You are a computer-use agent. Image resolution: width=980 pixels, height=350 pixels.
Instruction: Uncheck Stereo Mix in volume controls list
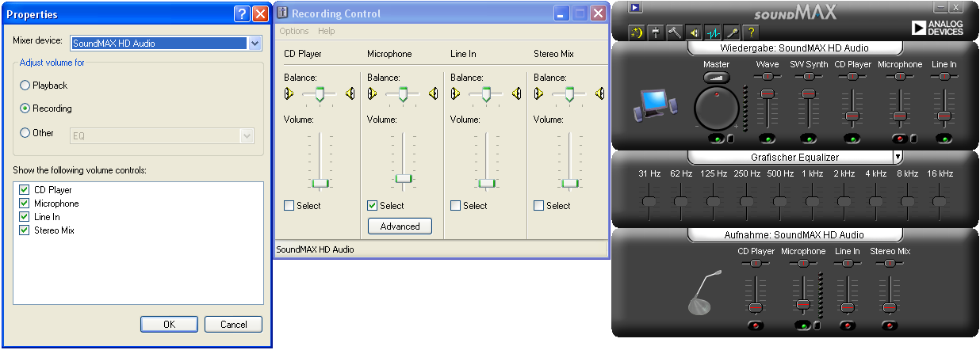(24, 230)
